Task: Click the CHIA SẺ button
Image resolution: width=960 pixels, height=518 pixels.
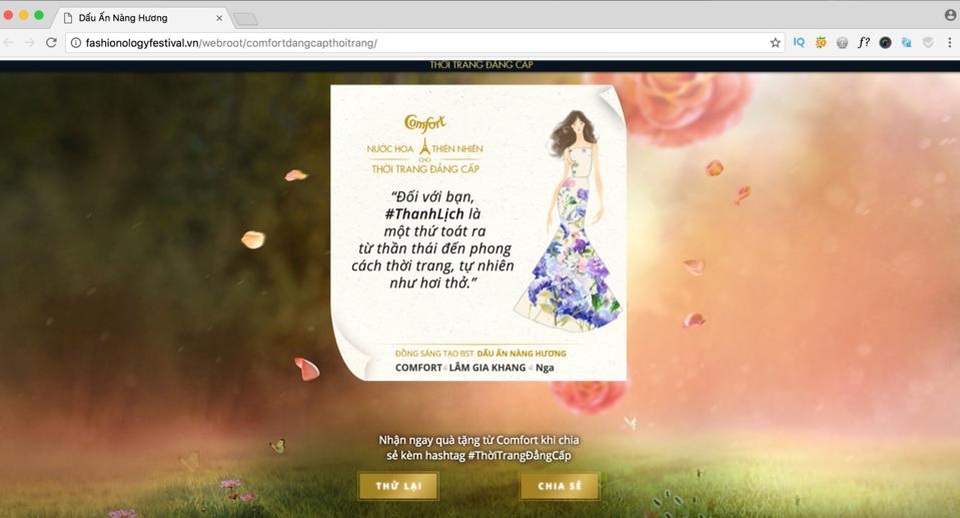Action: (x=560, y=486)
